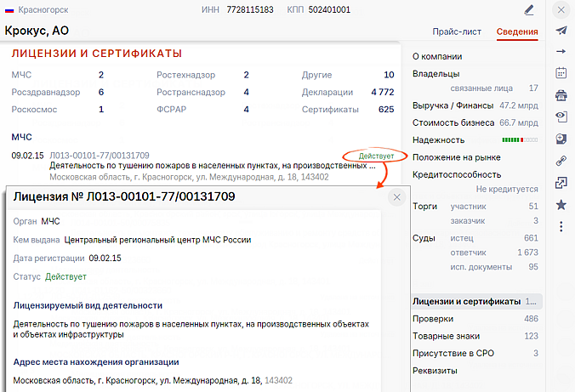Image resolution: width=575 pixels, height=392 pixels.
Task: Open the calendar icon in sidebar
Action: coord(561,73)
